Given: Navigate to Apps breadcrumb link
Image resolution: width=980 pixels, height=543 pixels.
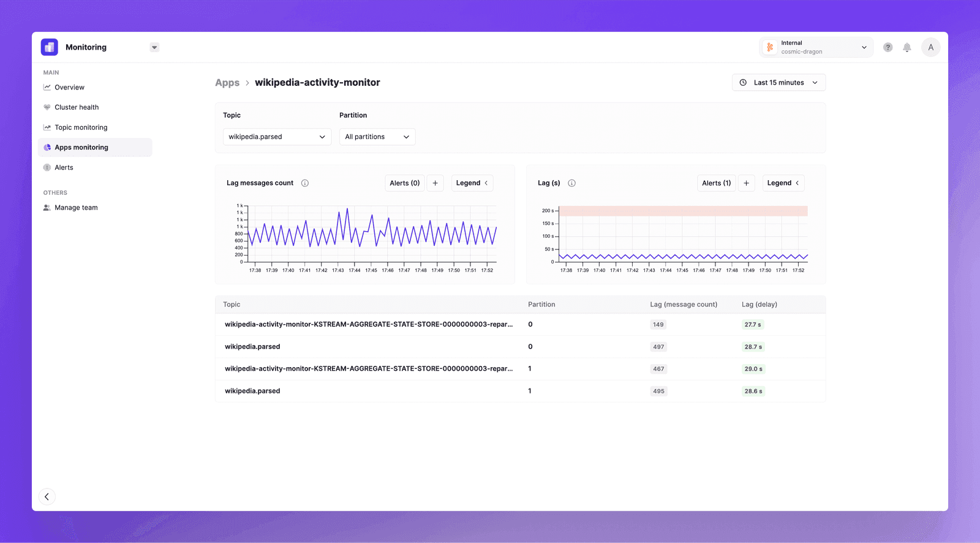Looking at the screenshot, I should click(227, 83).
